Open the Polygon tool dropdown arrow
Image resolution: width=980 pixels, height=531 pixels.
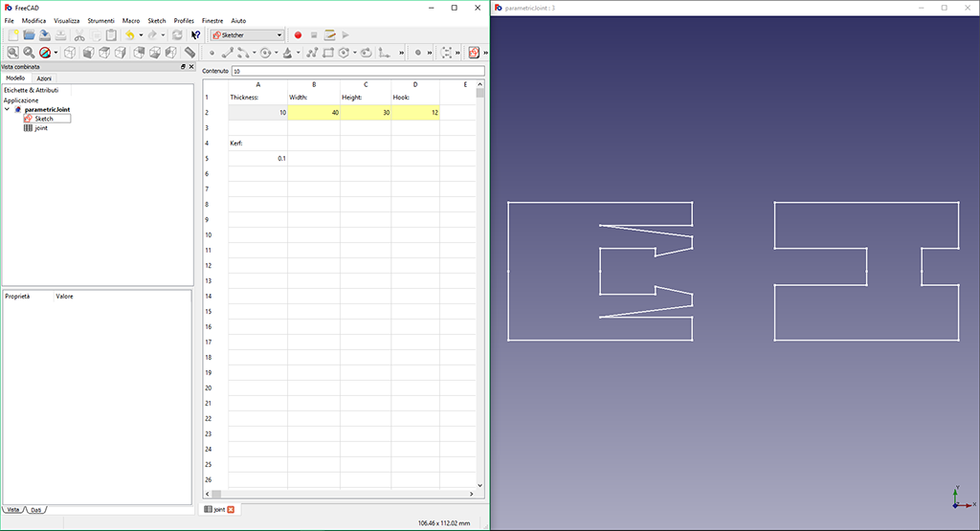point(354,54)
